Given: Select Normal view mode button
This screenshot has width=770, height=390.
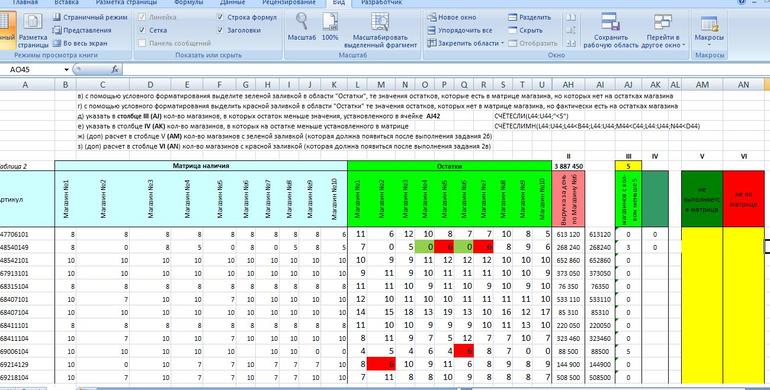Looking at the screenshot, I should point(7,30).
